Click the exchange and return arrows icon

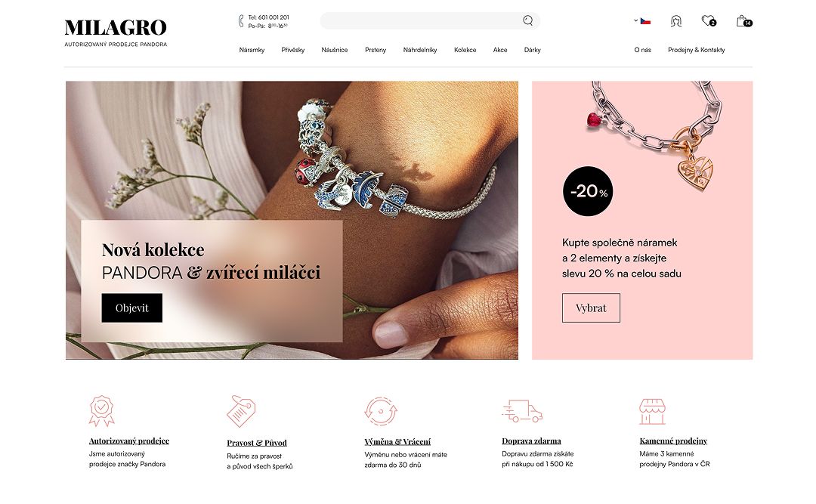(381, 411)
